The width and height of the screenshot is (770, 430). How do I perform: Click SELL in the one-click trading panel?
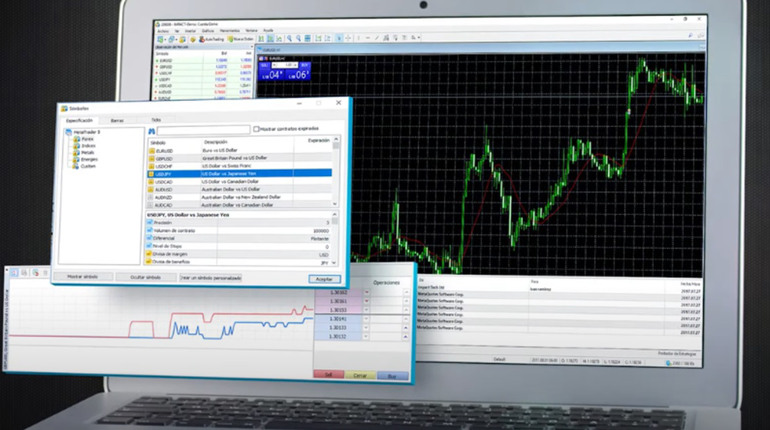[263, 65]
